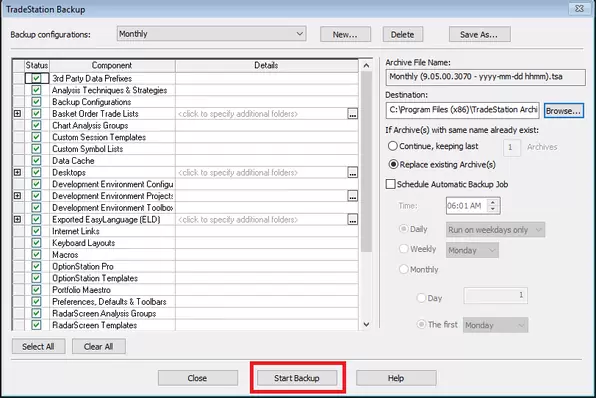Toggle the RadarScreen Analysis Groups checkbox
This screenshot has width=596, height=398.
pyautogui.click(x=36, y=314)
